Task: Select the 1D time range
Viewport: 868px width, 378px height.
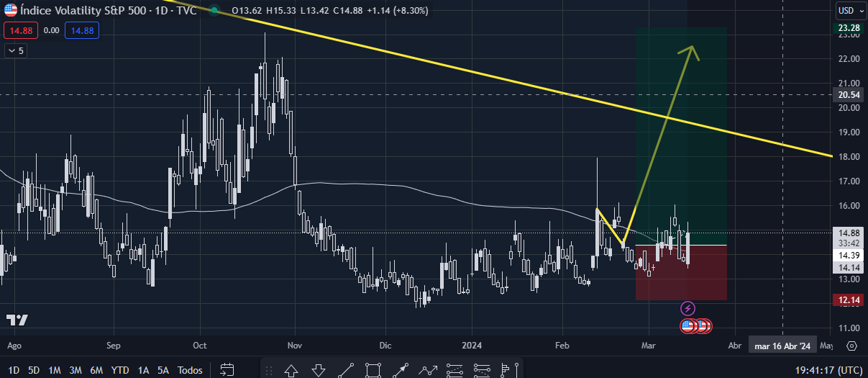Action: point(14,370)
